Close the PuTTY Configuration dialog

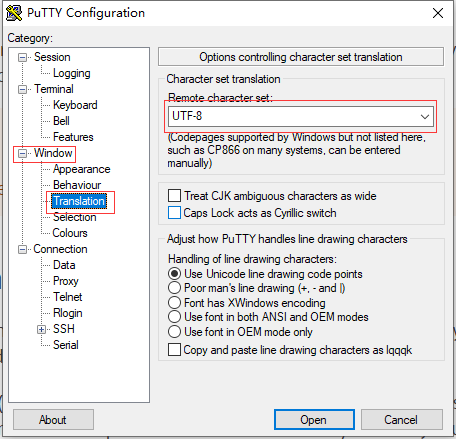pyautogui.click(x=438, y=13)
